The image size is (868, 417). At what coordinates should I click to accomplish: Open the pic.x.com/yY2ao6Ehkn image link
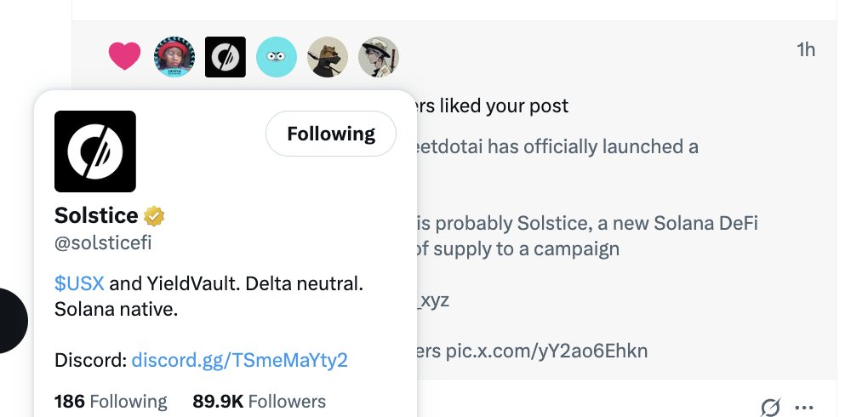pos(546,351)
